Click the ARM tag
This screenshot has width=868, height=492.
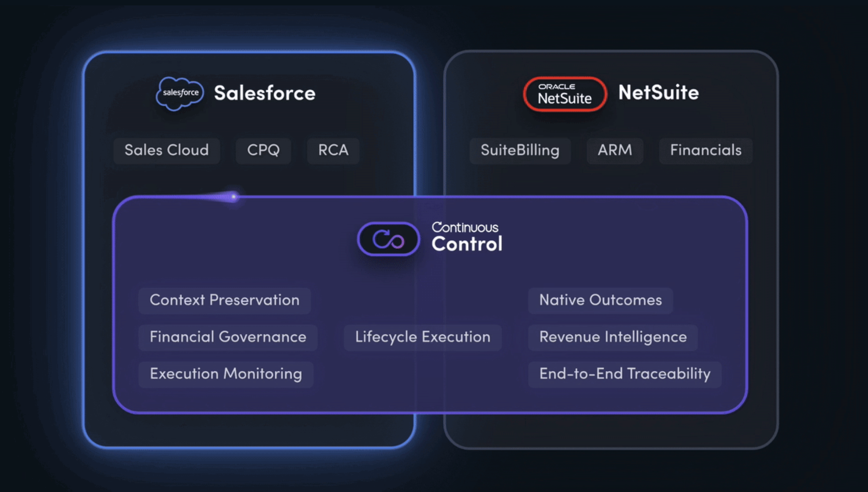[x=615, y=150]
